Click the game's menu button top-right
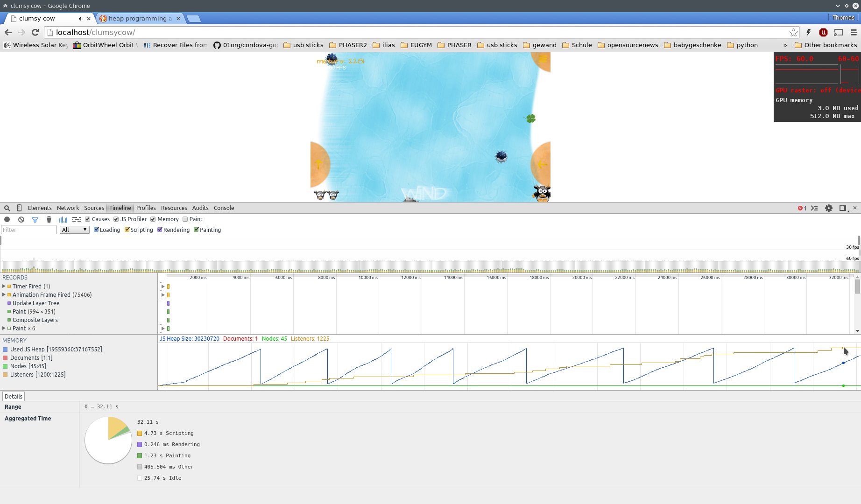861x504 pixels. pyautogui.click(x=543, y=59)
